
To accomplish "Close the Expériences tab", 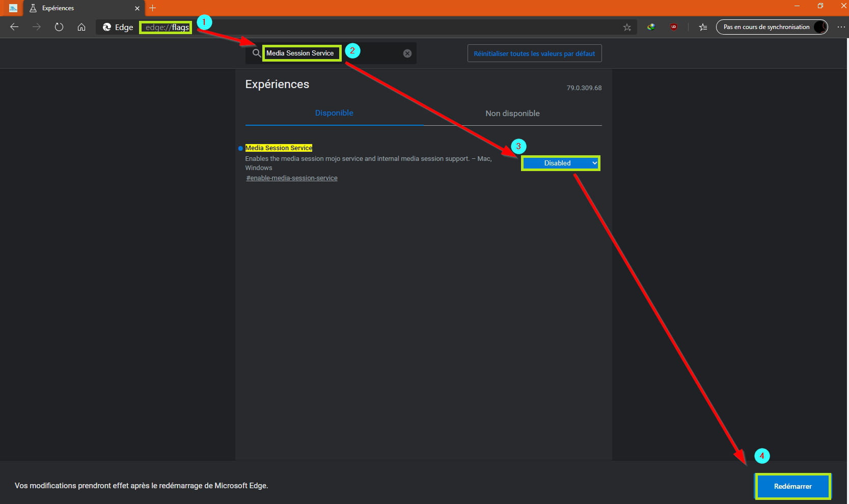I will tap(137, 8).
